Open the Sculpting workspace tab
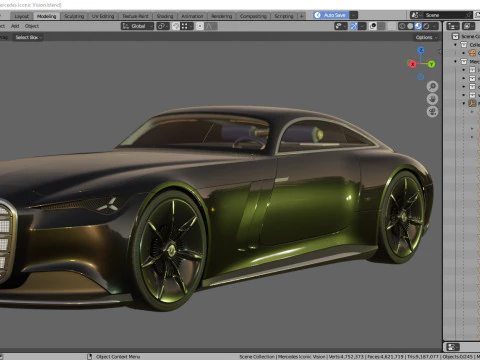 (74, 16)
